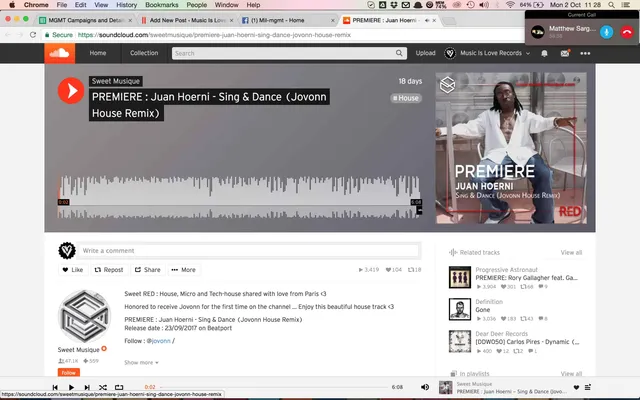Open the @jovonn profile link

tap(158, 341)
